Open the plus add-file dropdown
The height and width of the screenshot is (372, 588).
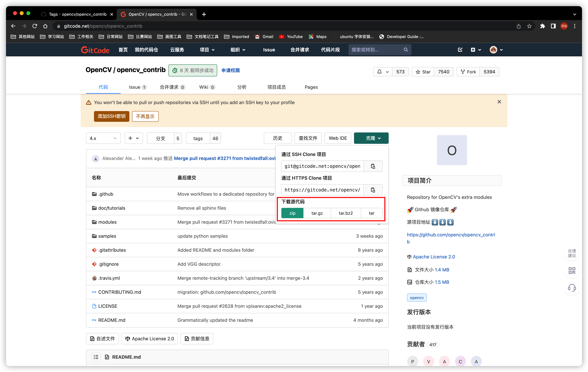tap(133, 138)
